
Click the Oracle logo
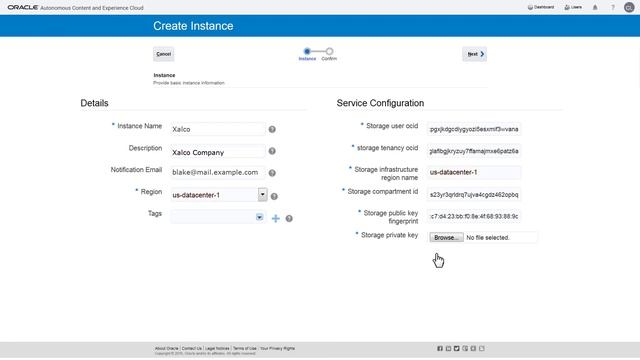pyautogui.click(x=23, y=7)
